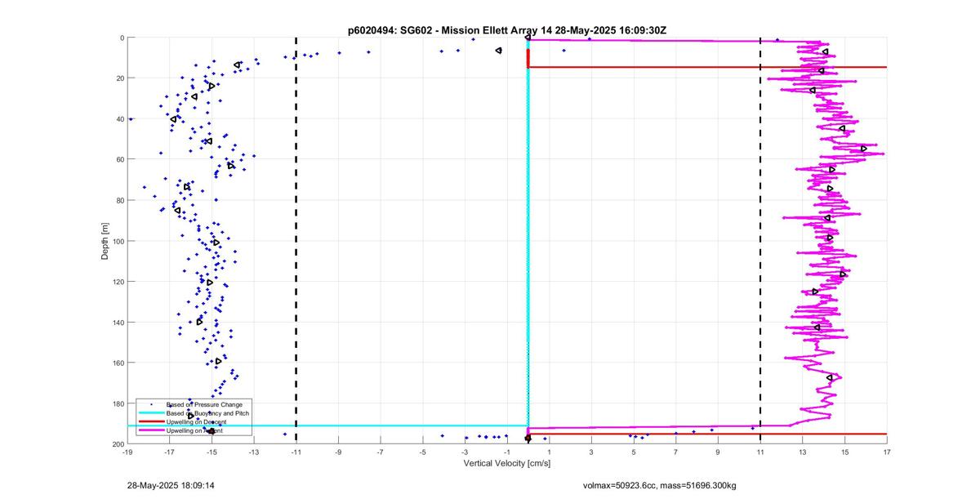The width and height of the screenshot is (980, 499).
Task: Click y-axis tick label '180'
Action: click(x=118, y=403)
